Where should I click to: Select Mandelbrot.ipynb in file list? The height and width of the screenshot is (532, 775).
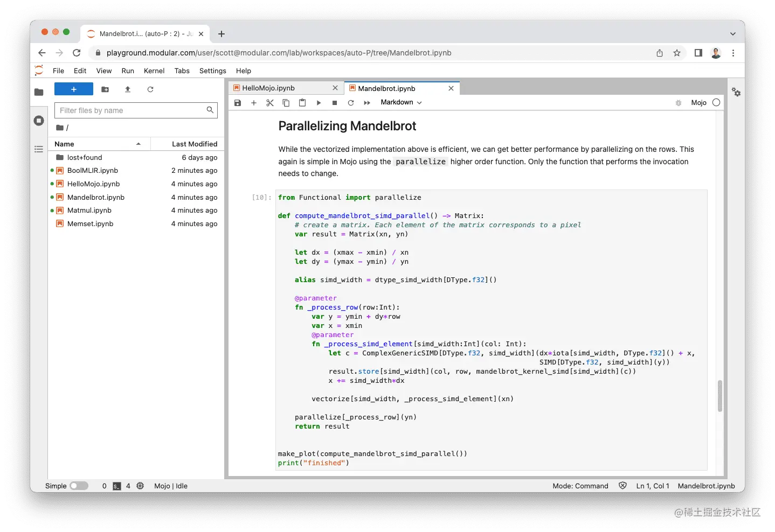(x=136, y=197)
